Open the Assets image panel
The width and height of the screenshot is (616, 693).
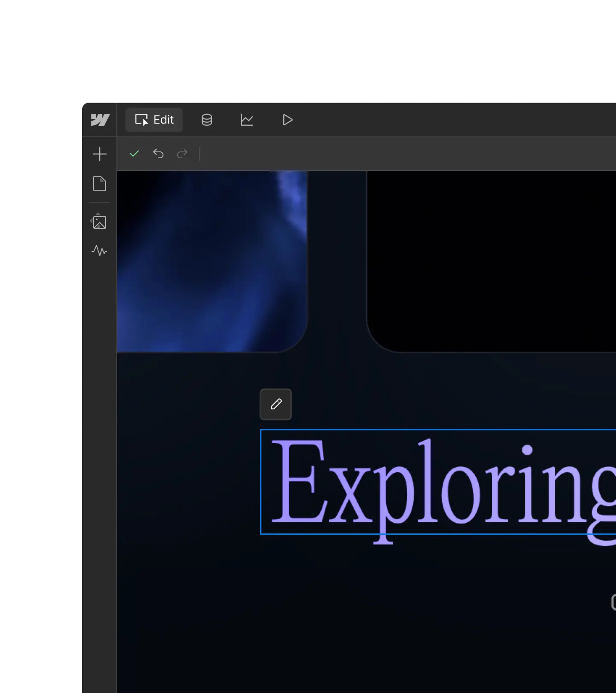[99, 222]
